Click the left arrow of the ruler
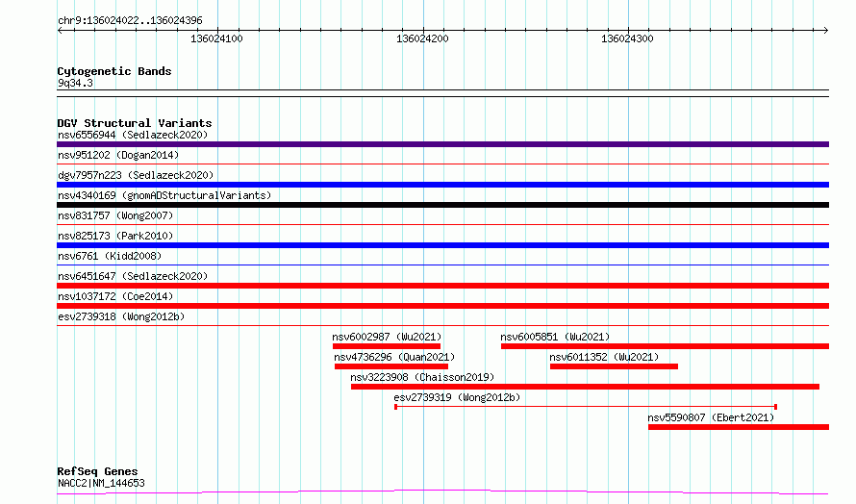This screenshot has height=504, width=856. pos(60,31)
